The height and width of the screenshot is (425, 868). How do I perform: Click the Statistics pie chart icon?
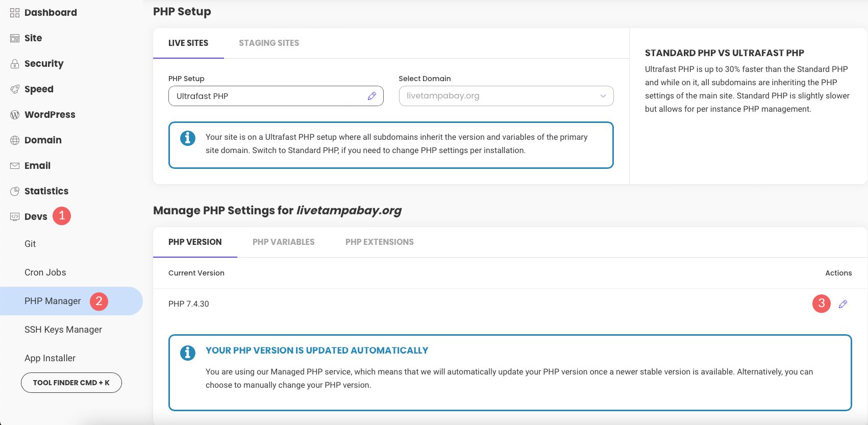coord(15,191)
